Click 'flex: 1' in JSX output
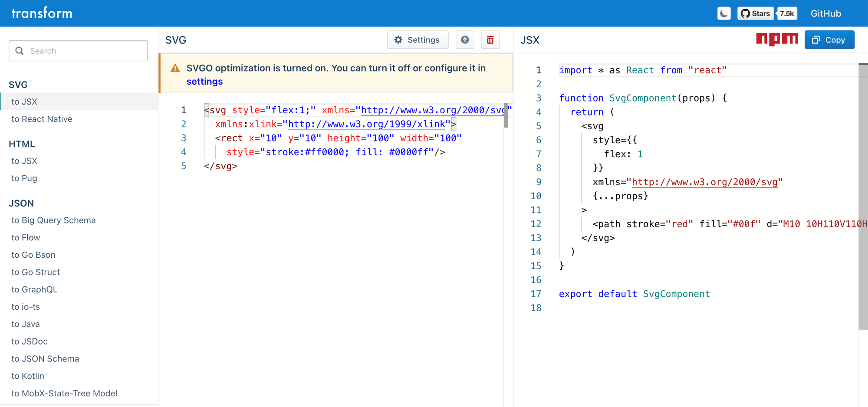 (x=624, y=154)
